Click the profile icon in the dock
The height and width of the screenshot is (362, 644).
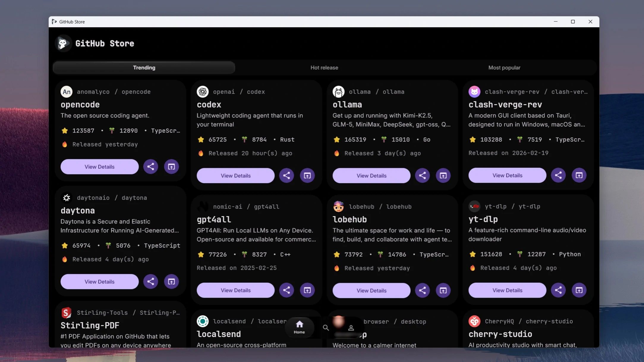click(351, 328)
